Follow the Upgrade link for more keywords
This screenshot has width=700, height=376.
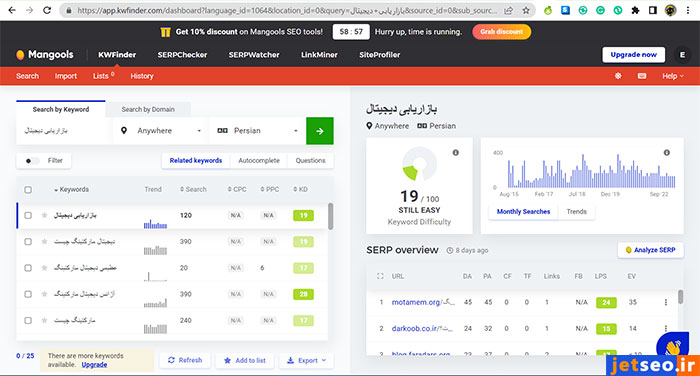click(x=94, y=365)
